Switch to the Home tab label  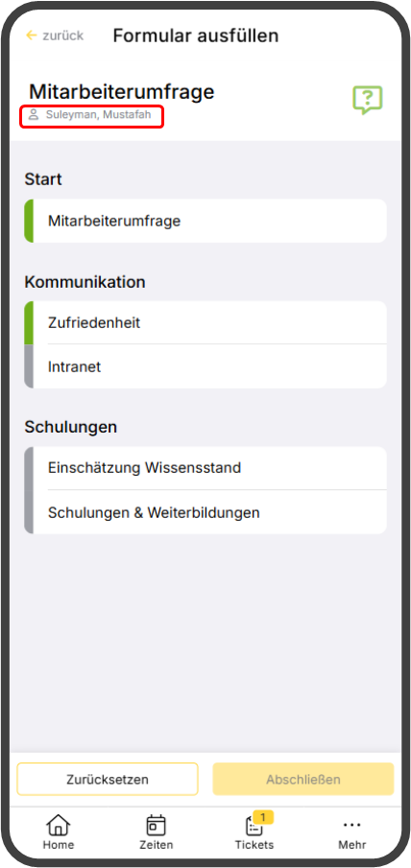59,845
